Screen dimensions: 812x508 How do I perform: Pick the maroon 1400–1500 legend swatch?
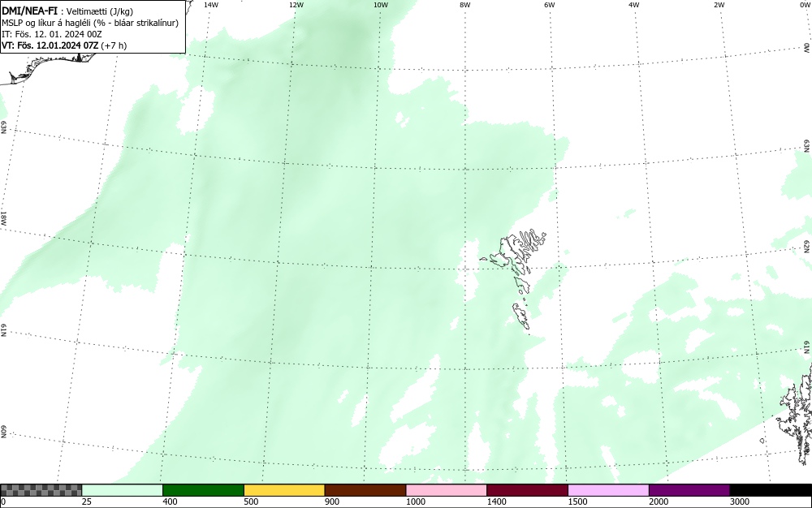click(x=527, y=490)
